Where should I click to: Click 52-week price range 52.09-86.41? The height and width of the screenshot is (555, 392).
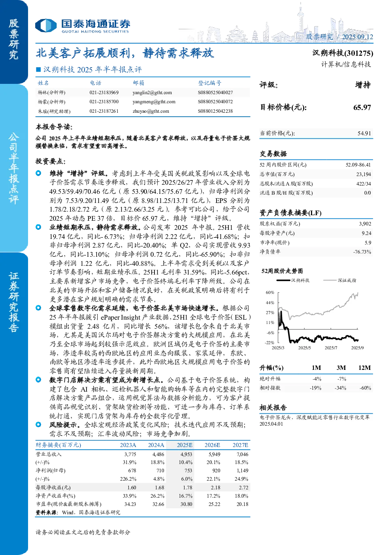[358, 165]
